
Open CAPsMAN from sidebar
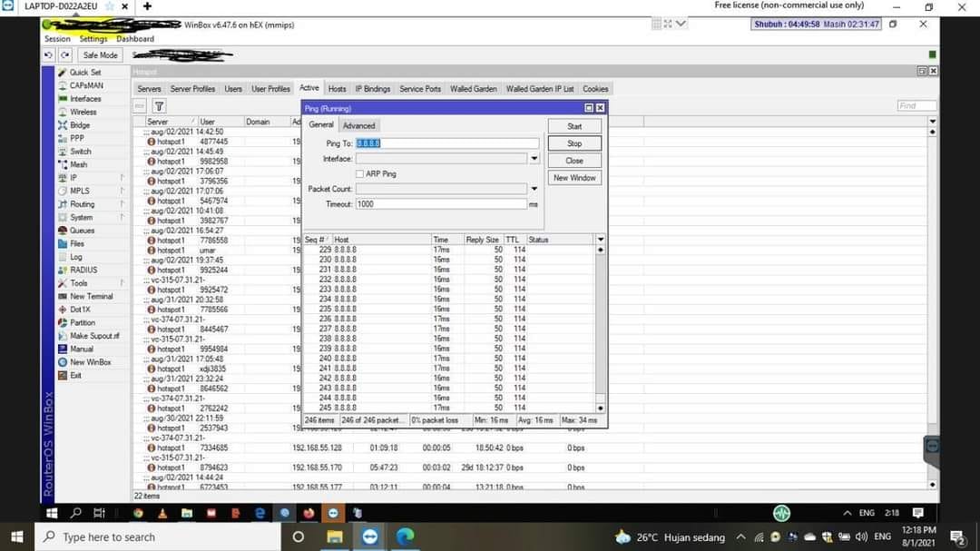tap(86, 85)
